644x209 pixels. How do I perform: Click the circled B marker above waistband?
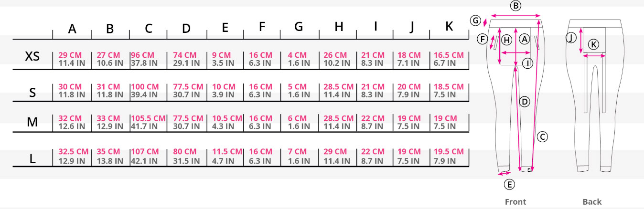(515, 6)
